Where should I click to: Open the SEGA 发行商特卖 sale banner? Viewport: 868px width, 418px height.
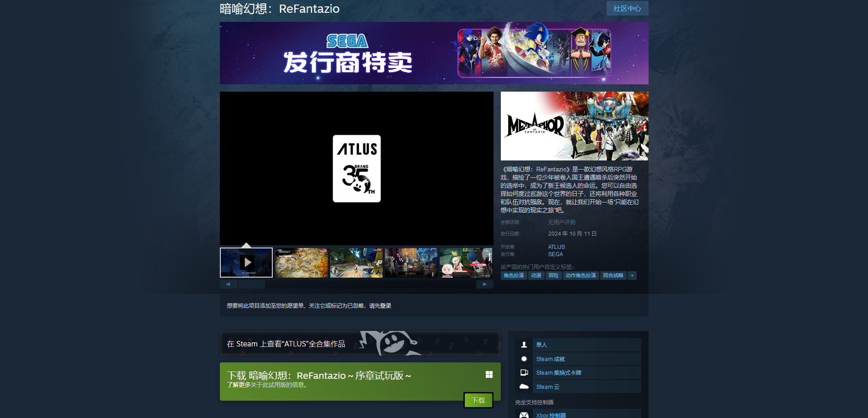(434, 53)
